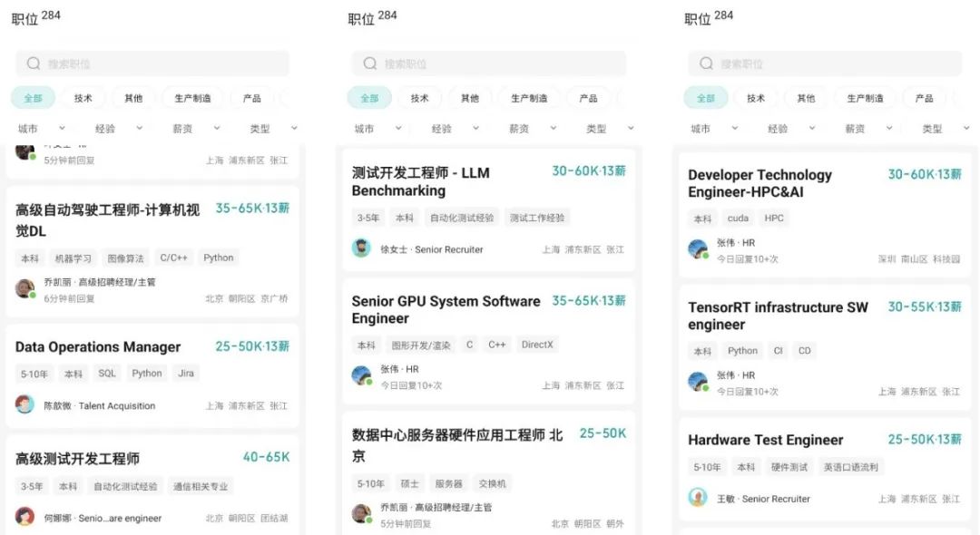Click the C/C++ skill tag
The width and height of the screenshot is (980, 535).
[x=173, y=258]
